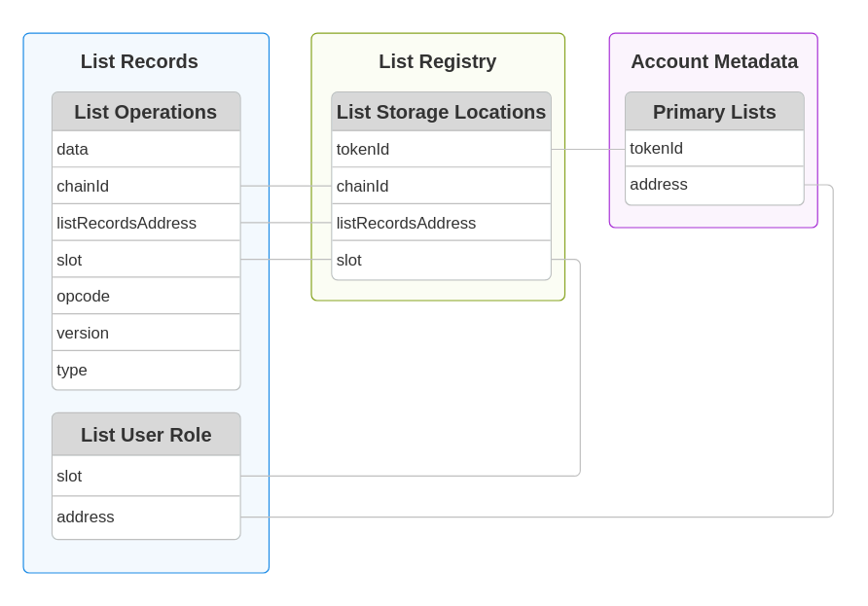Viewport: 868px width, 606px height.
Task: Click the slot field in List Operations
Action: coord(145,259)
